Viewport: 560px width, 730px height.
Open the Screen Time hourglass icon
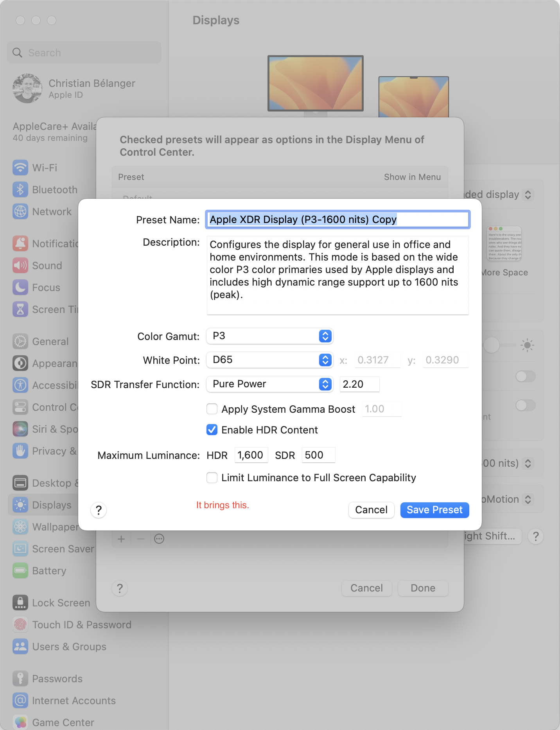(x=20, y=309)
